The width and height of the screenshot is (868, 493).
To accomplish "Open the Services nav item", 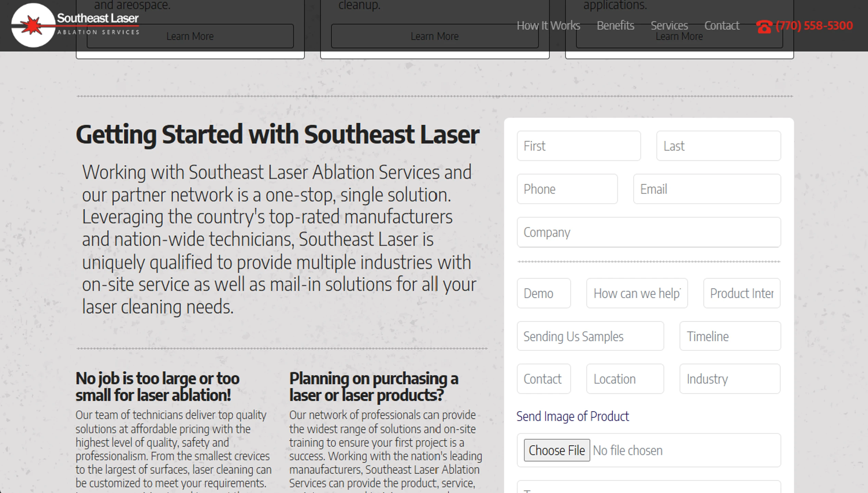I will 669,25.
